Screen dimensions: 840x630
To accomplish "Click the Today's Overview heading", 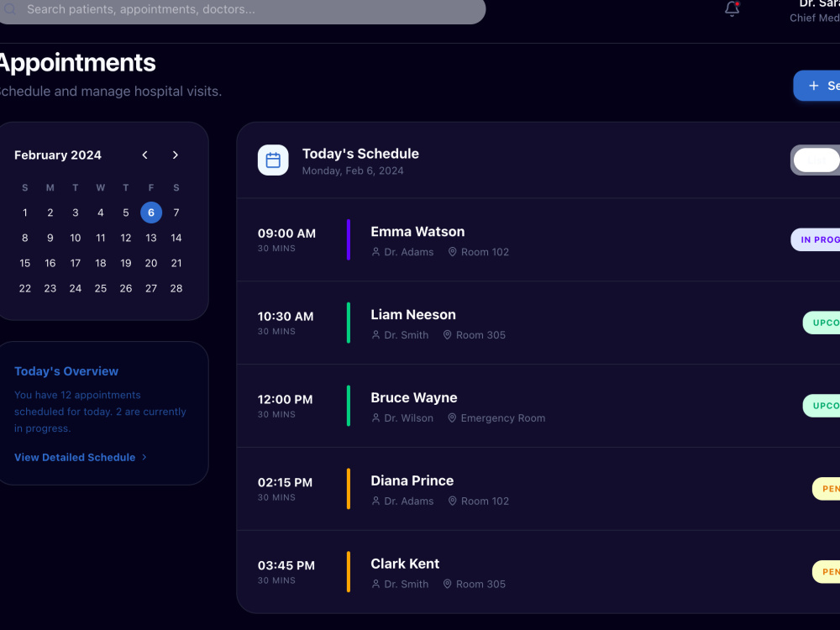I will 66,371.
